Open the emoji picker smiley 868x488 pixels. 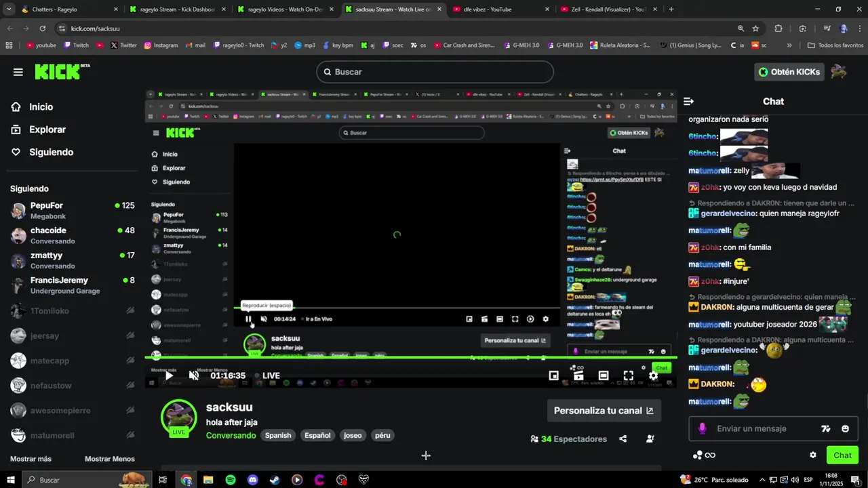pos(845,428)
